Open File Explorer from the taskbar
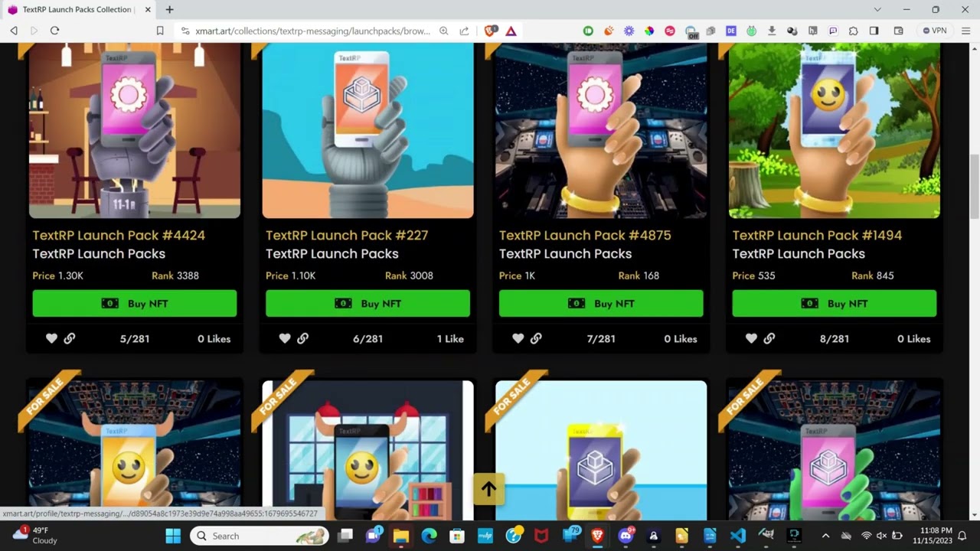The height and width of the screenshot is (551, 980). pos(400,536)
